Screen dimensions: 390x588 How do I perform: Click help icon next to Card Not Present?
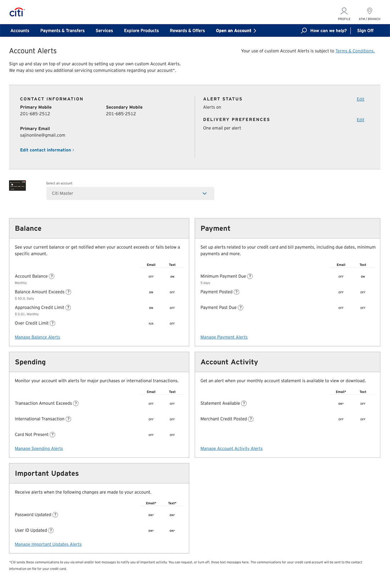pyautogui.click(x=52, y=435)
